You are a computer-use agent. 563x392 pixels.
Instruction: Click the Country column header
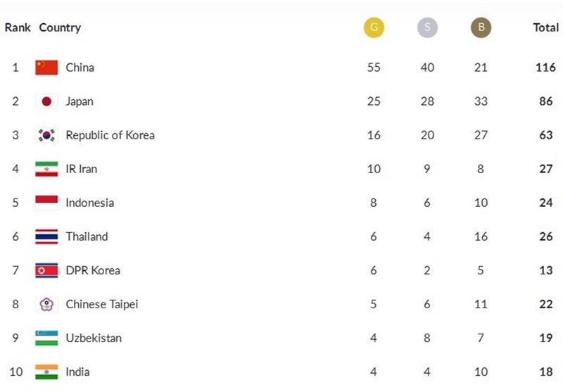click(x=60, y=27)
